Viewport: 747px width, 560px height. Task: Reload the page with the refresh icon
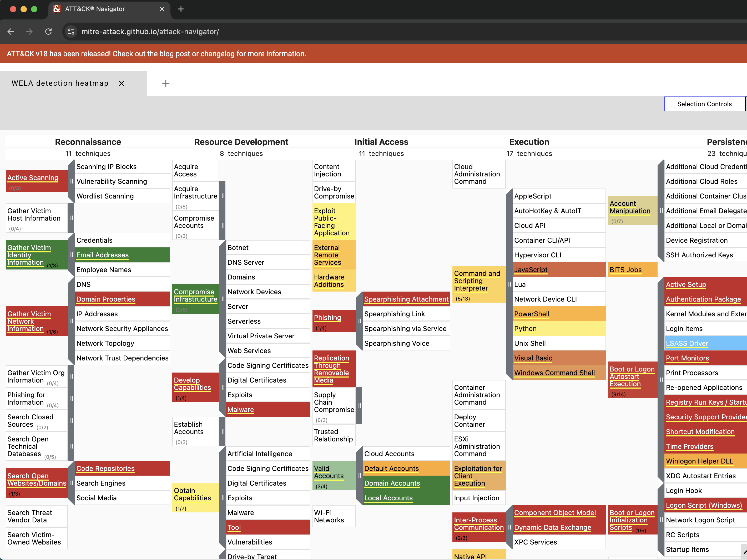click(48, 32)
